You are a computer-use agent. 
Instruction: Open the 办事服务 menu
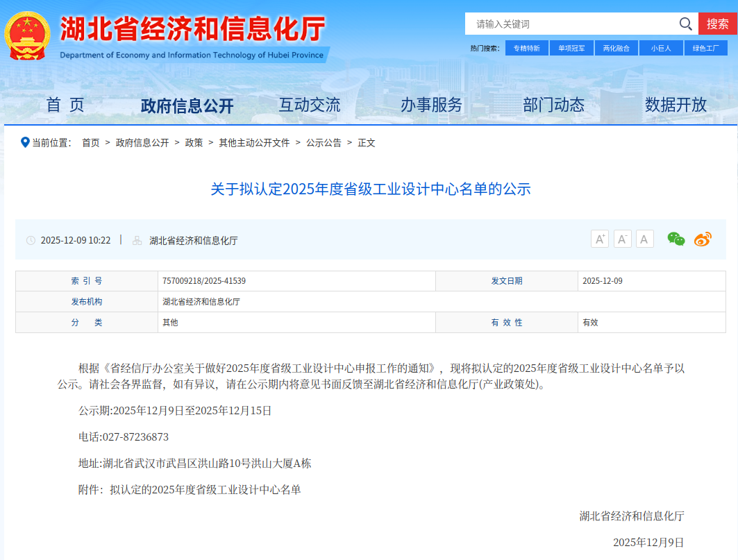[431, 105]
